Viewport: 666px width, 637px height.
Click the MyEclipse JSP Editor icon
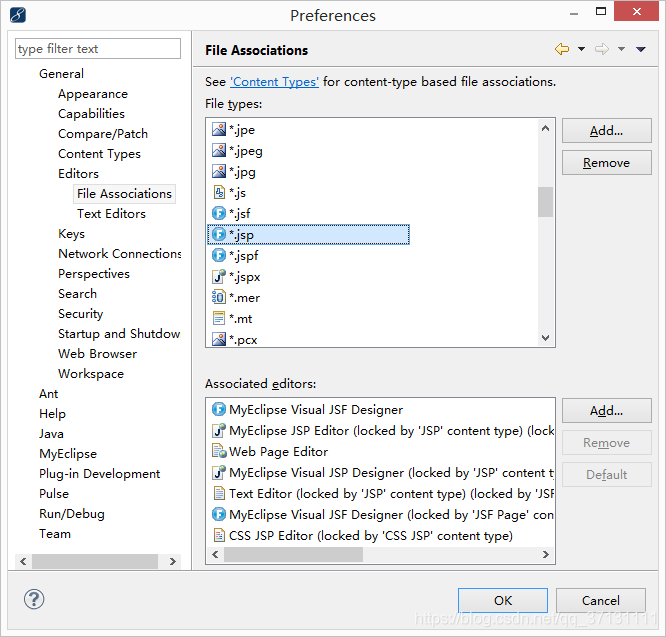(219, 431)
